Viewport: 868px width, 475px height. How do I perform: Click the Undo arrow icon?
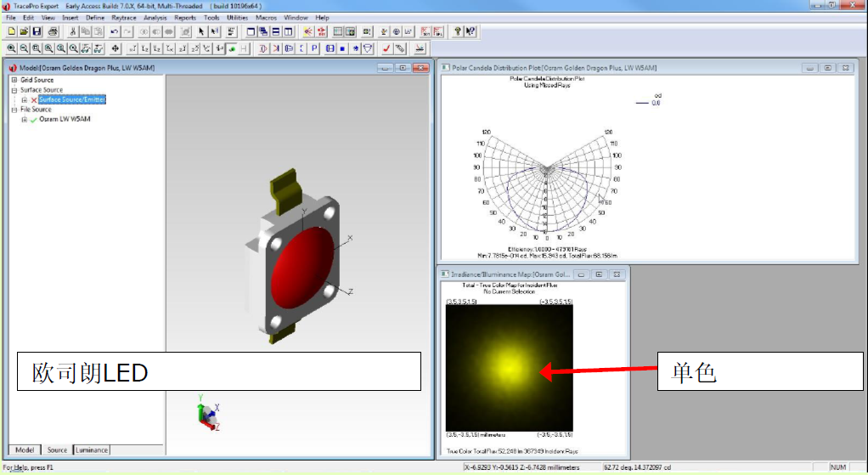(x=115, y=31)
